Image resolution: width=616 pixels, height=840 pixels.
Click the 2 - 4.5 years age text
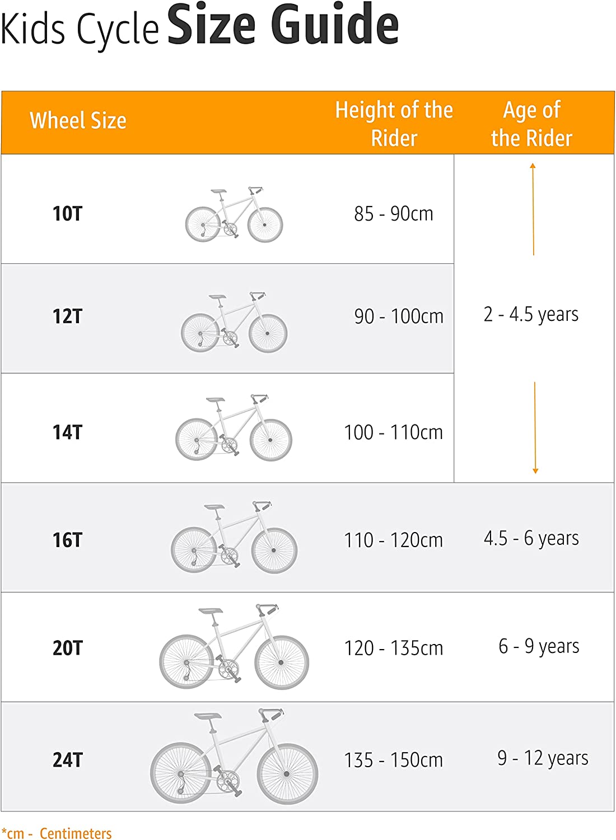coord(531,314)
